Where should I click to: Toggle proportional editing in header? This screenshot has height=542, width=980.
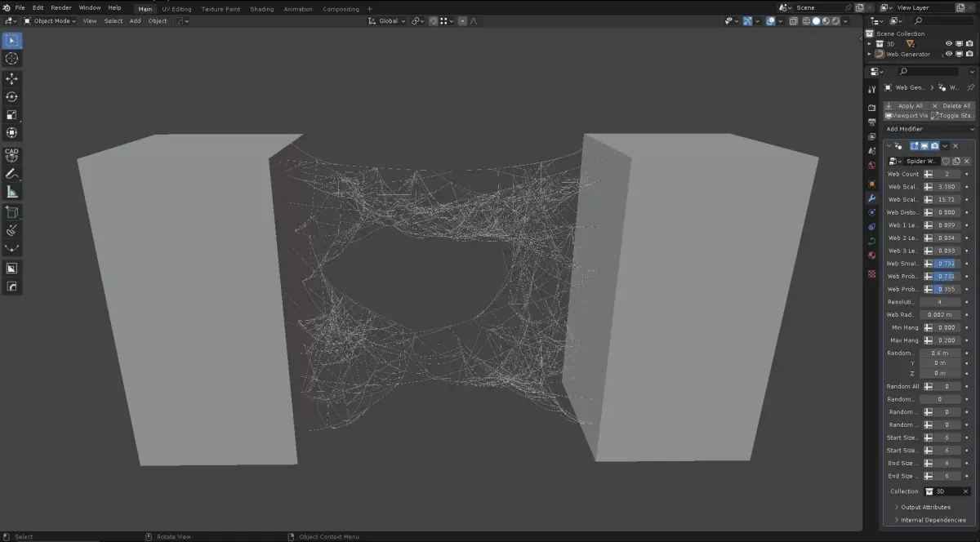tap(462, 20)
